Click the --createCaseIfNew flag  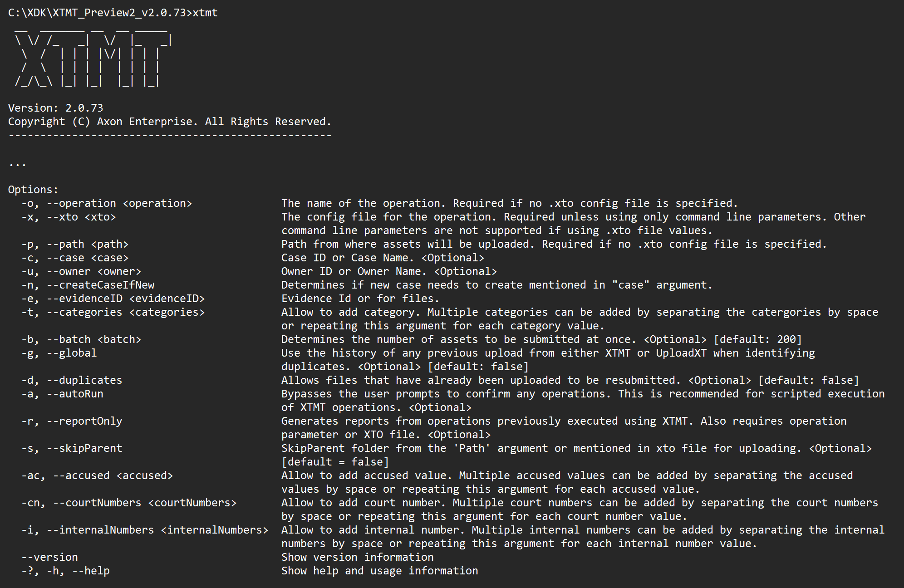pyautogui.click(x=100, y=285)
